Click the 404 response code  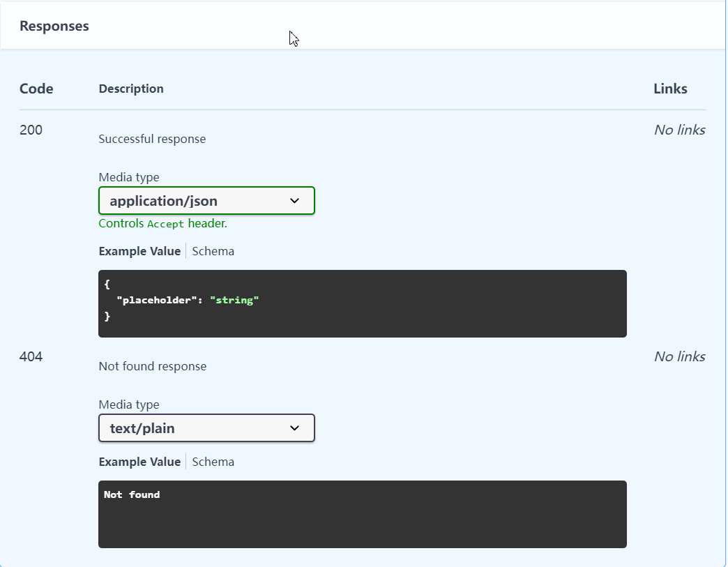[31, 356]
